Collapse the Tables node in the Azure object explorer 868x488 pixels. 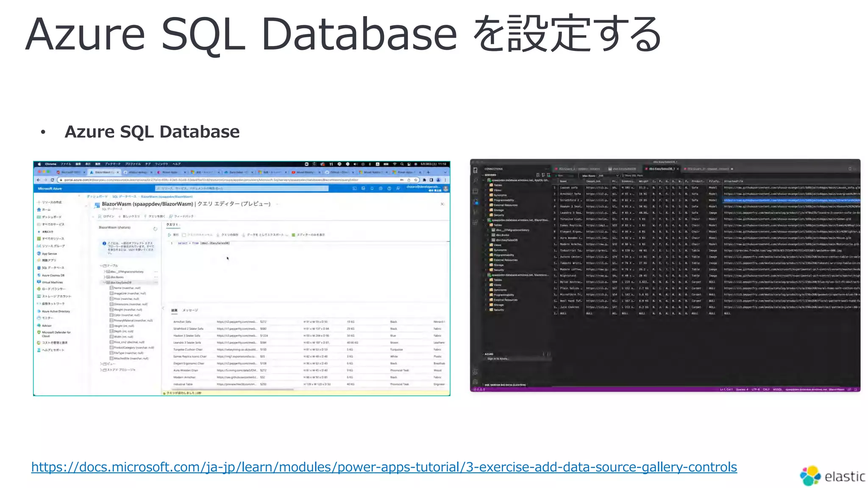point(101,266)
